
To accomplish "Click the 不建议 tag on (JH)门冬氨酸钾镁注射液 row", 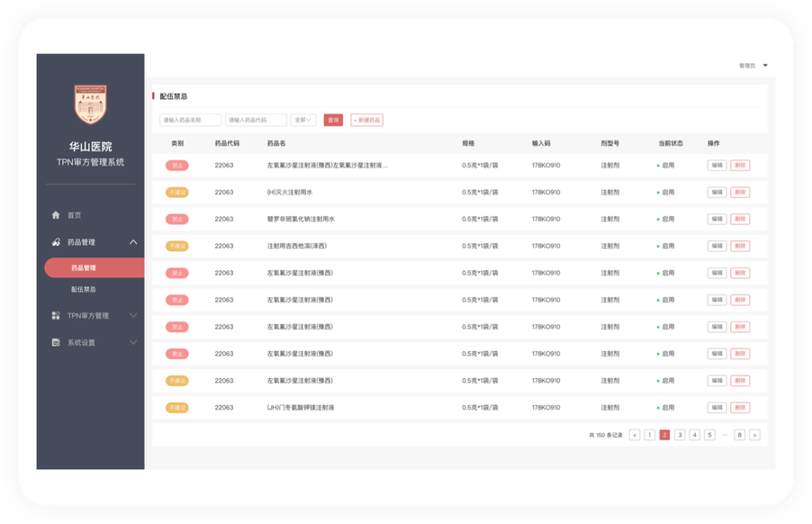I will tap(177, 408).
